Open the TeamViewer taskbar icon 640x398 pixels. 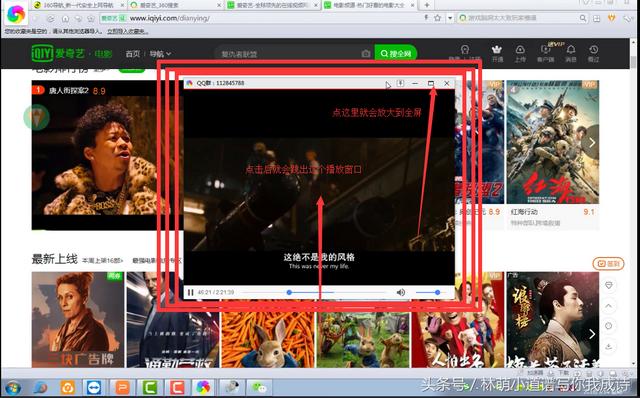point(94,387)
